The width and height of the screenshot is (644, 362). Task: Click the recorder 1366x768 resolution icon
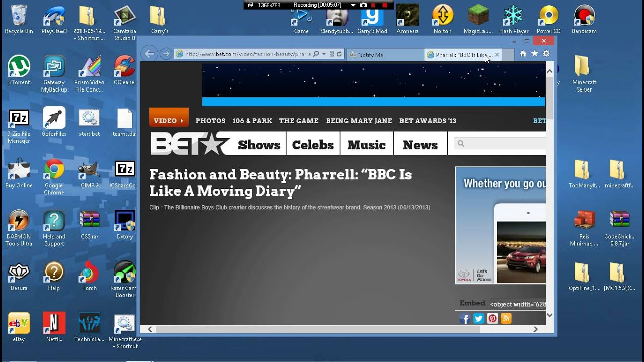point(251,5)
